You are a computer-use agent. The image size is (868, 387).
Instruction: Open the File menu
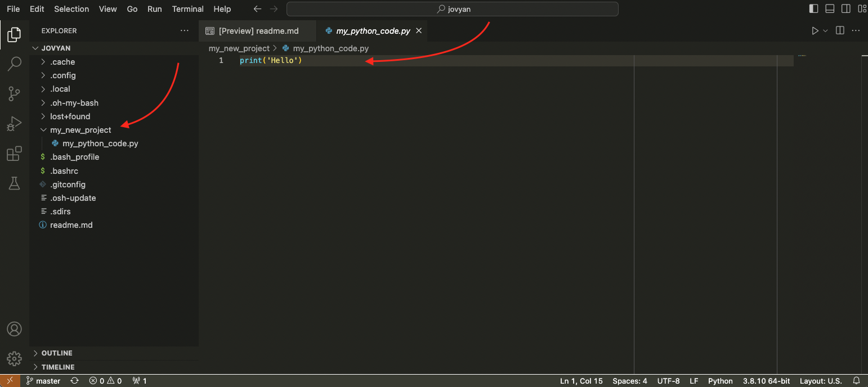14,9
